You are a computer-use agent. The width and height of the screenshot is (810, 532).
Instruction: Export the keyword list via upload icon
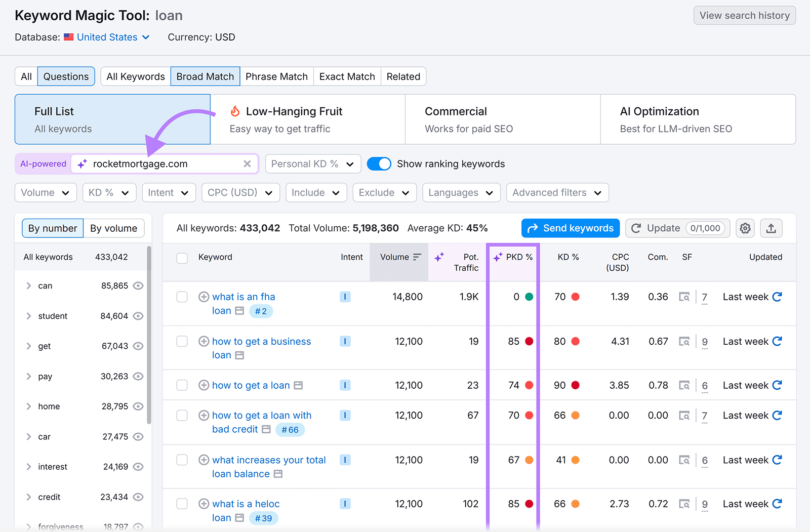tap(771, 228)
